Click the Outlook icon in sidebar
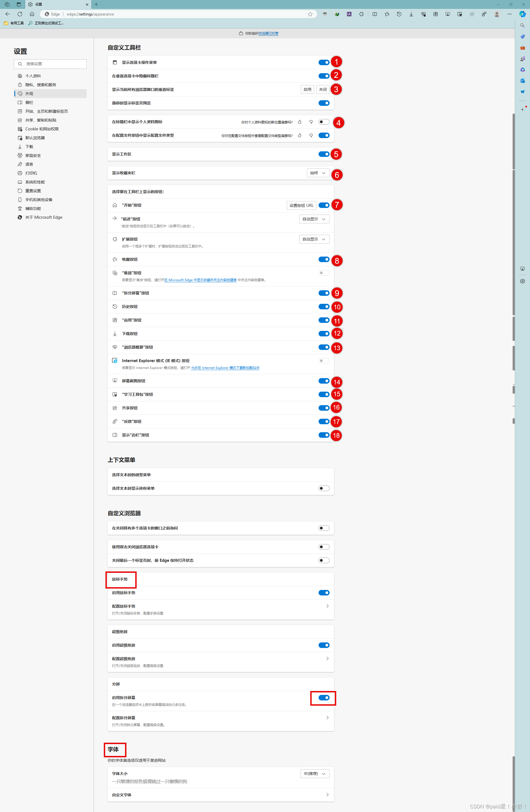This screenshot has width=530, height=812. [x=522, y=81]
